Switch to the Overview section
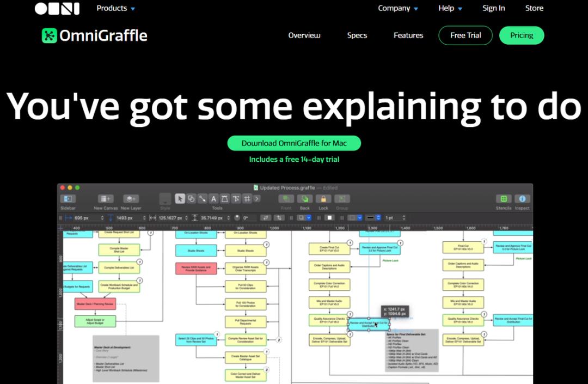The width and height of the screenshot is (588, 384). coord(304,35)
